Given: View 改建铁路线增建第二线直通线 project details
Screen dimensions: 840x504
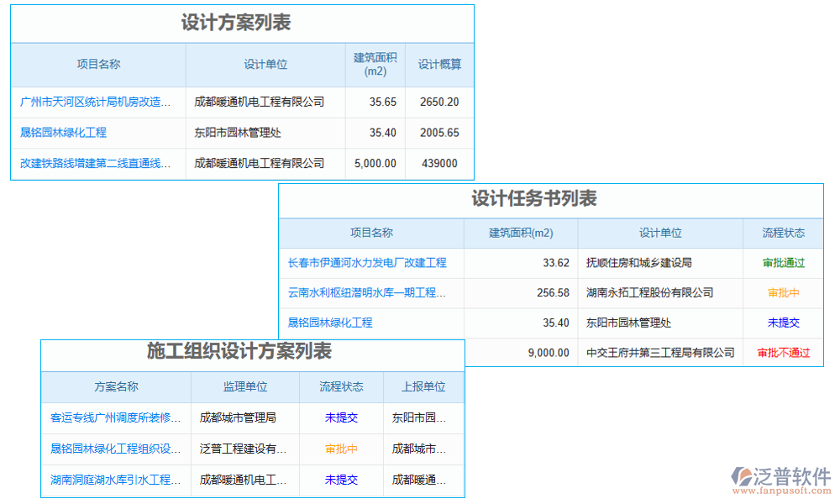Looking at the screenshot, I should tap(95, 163).
